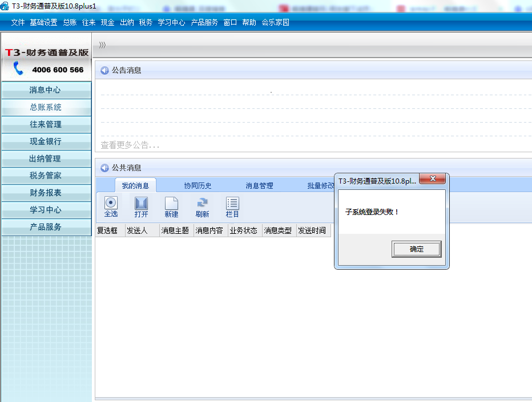Click the 子系统登录失败 message text
The image size is (532, 402).
tap(372, 212)
